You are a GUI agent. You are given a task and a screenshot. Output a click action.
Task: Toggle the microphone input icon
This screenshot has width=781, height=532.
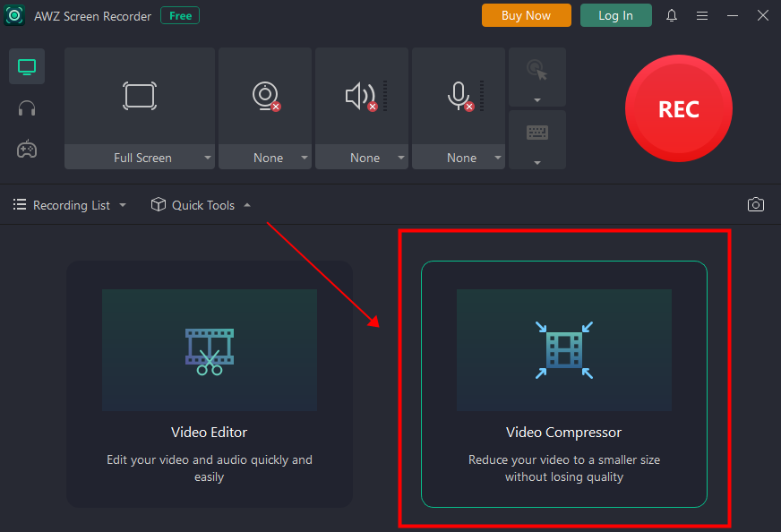coord(459,96)
